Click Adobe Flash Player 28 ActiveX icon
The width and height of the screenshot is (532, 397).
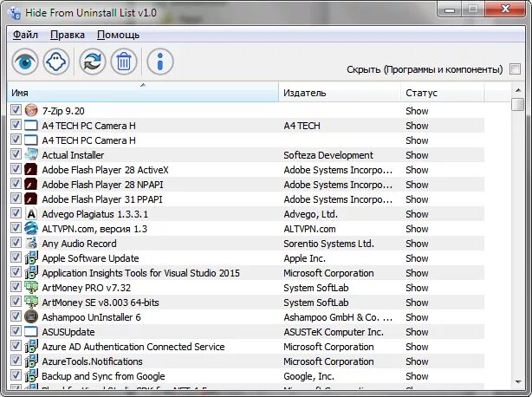click(x=31, y=169)
